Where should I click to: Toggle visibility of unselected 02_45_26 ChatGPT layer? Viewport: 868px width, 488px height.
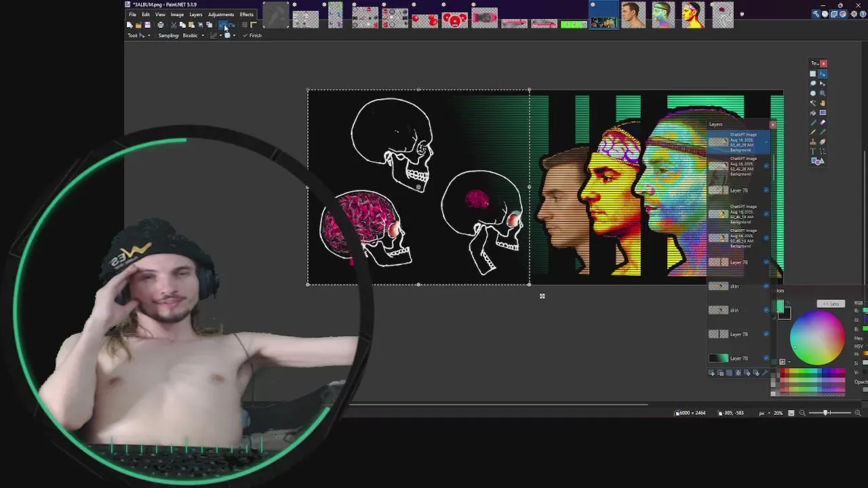tap(766, 165)
